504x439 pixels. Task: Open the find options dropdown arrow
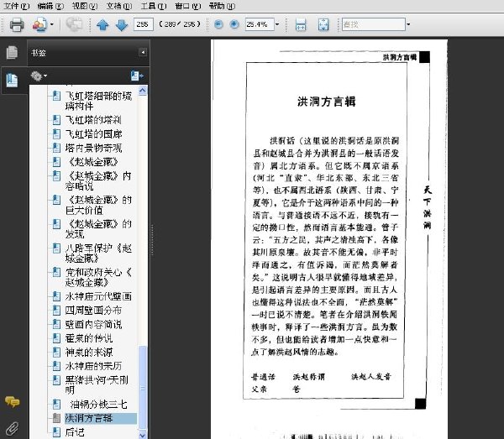408,24
